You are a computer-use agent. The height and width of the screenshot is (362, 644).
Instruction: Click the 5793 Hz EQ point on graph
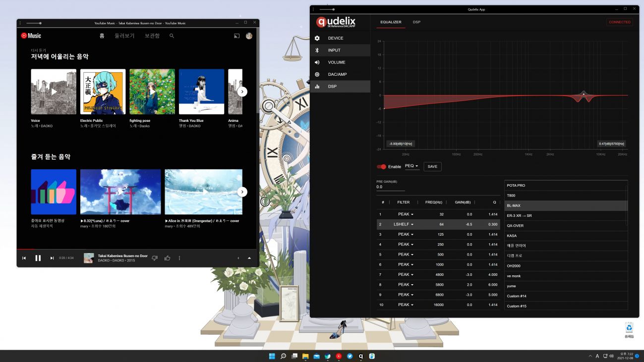[584, 94]
